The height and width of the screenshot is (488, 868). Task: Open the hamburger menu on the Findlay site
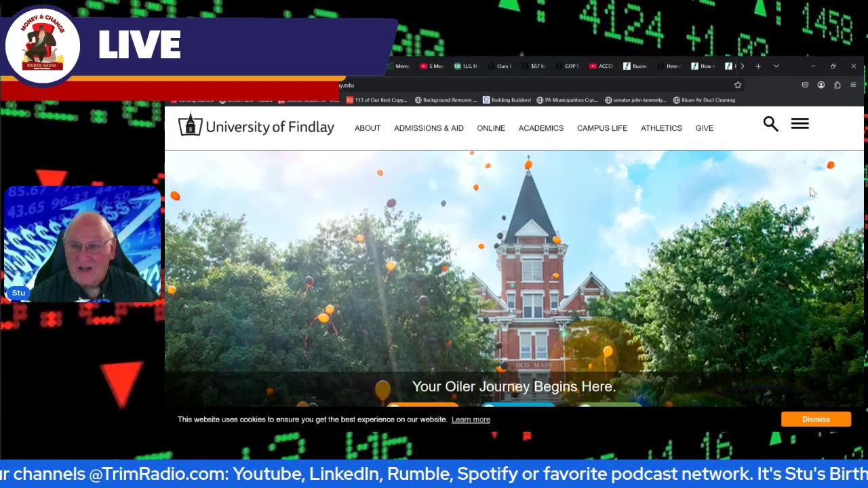(x=800, y=123)
